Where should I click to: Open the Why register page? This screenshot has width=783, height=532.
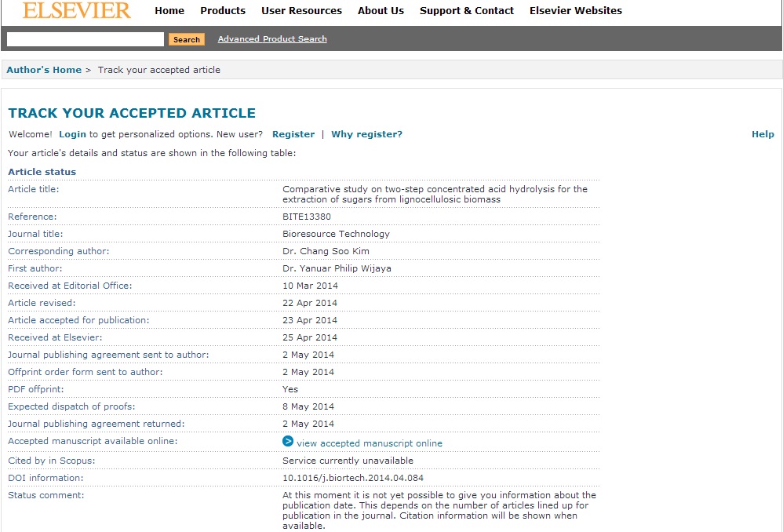point(366,133)
